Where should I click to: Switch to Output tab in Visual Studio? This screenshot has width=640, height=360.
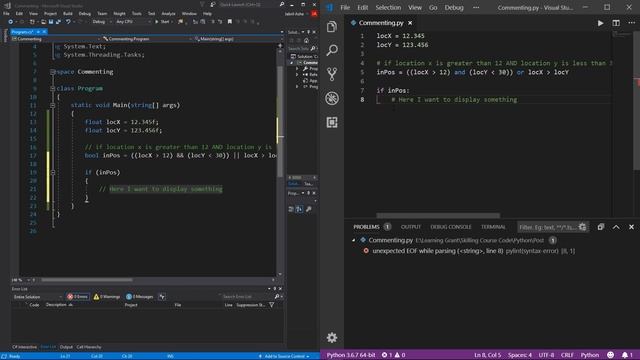point(66,347)
